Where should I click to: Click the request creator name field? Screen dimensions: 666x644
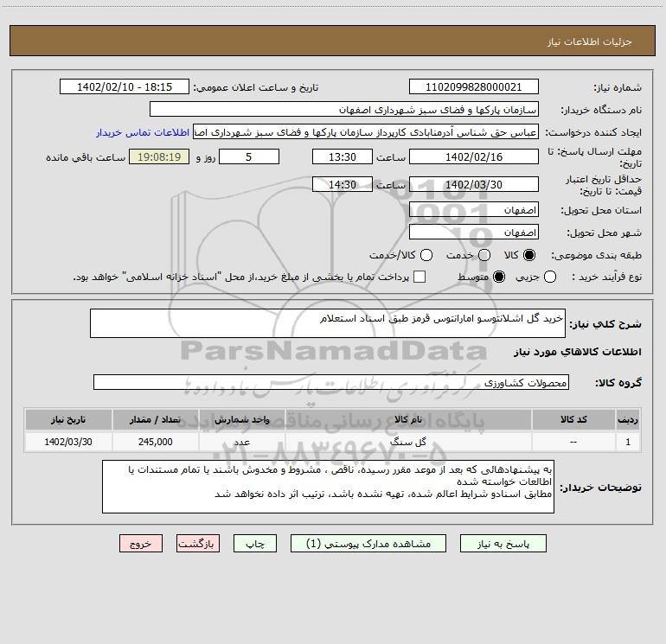coord(366,132)
